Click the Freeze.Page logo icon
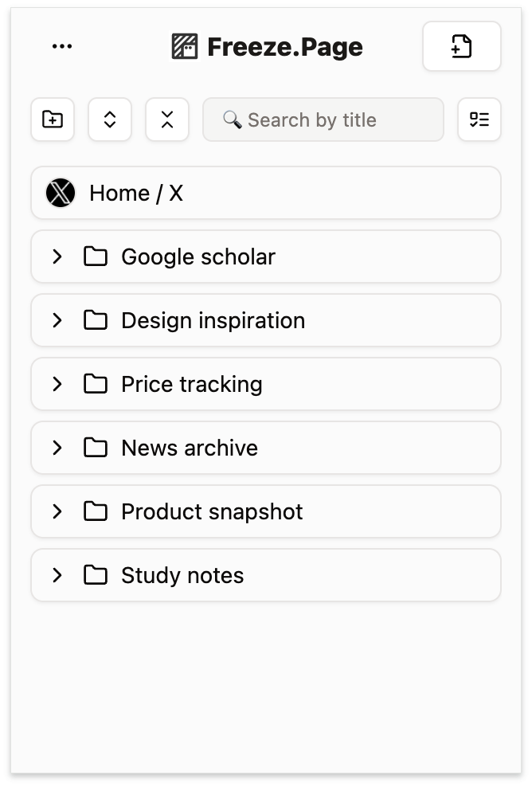 point(185,47)
